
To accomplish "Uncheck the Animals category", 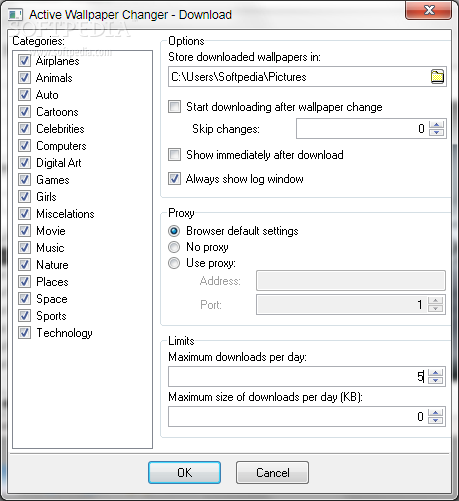I will click(24, 78).
